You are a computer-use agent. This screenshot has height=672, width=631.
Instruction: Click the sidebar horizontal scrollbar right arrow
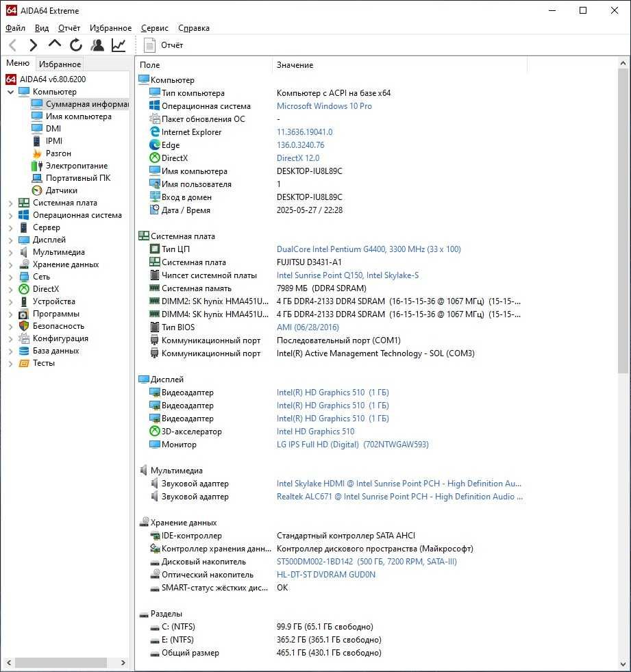[123, 662]
